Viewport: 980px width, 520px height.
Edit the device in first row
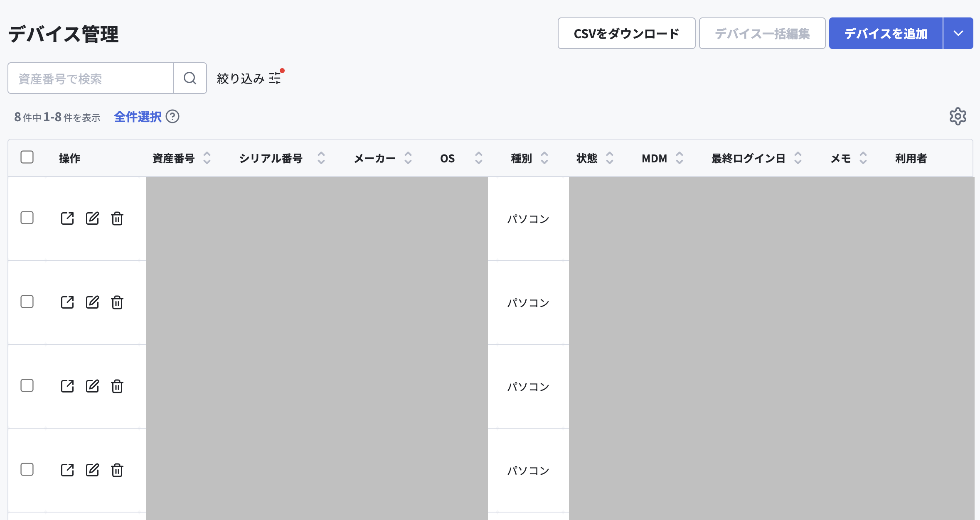point(92,218)
